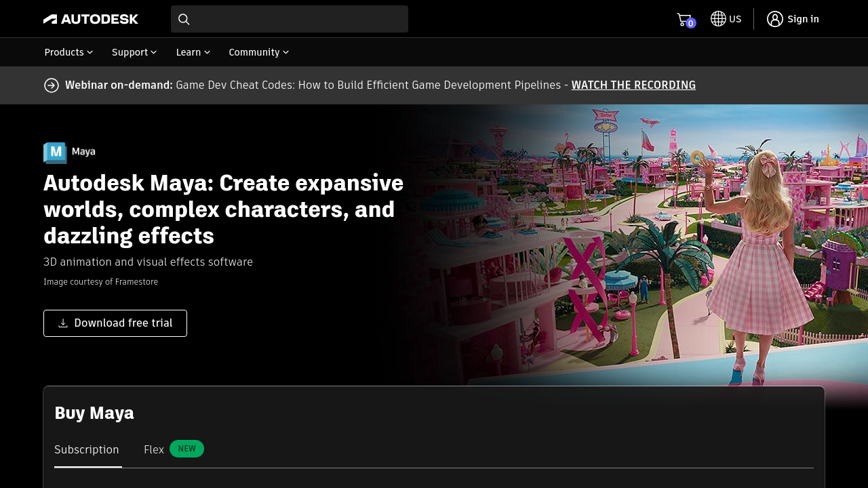This screenshot has height=488, width=868.
Task: Expand the Support dropdown
Action: click(134, 52)
